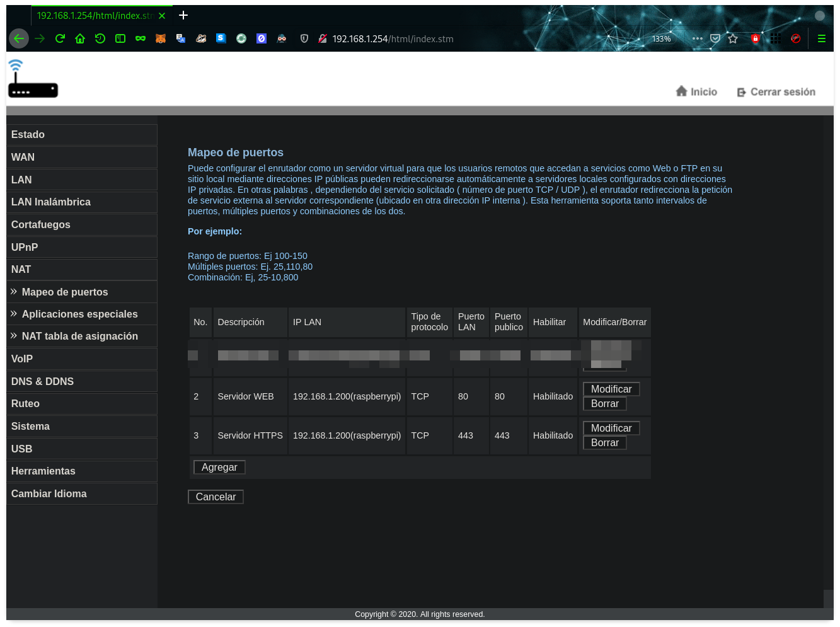840x627 pixels.
Task: Open page actions three-dots menu
Action: point(697,38)
